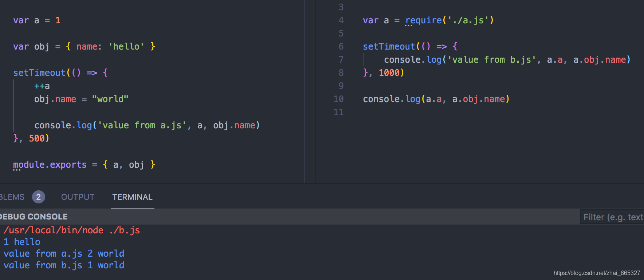
Task: Click the require('./a.js') line in b.js
Action: [428, 20]
